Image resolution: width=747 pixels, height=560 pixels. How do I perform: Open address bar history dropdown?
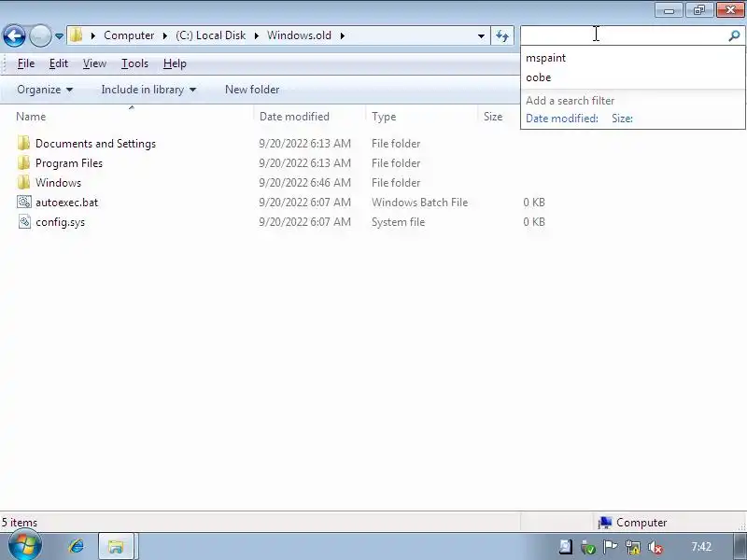481,35
